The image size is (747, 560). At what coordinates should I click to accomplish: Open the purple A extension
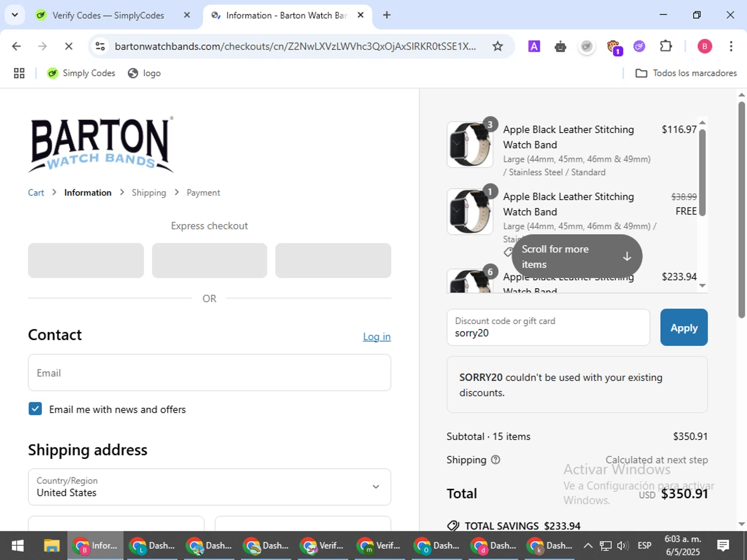point(534,46)
